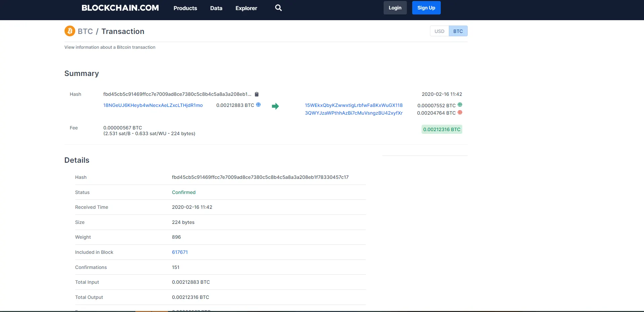644x312 pixels.
Task: Open block 617671 link
Action: coord(180,252)
